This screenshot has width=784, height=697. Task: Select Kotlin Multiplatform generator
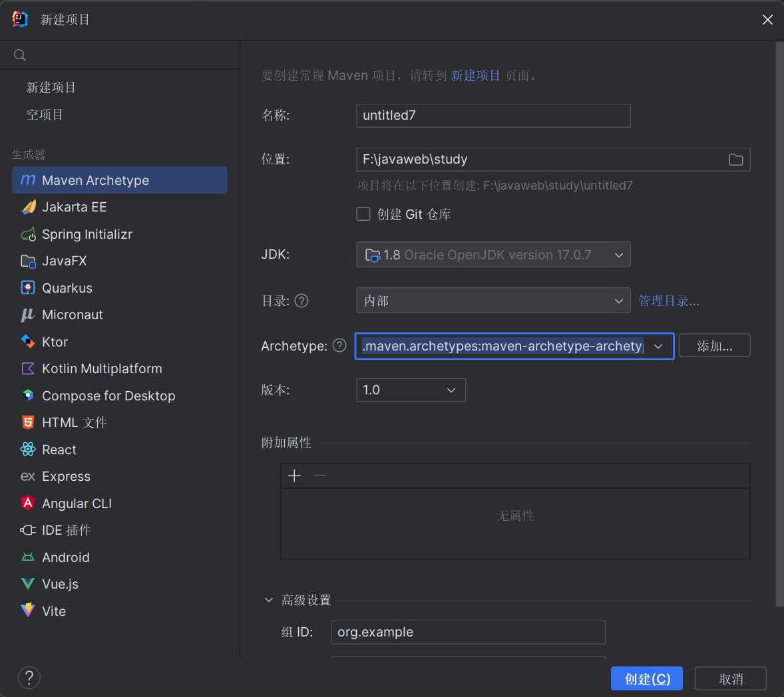[x=120, y=368]
